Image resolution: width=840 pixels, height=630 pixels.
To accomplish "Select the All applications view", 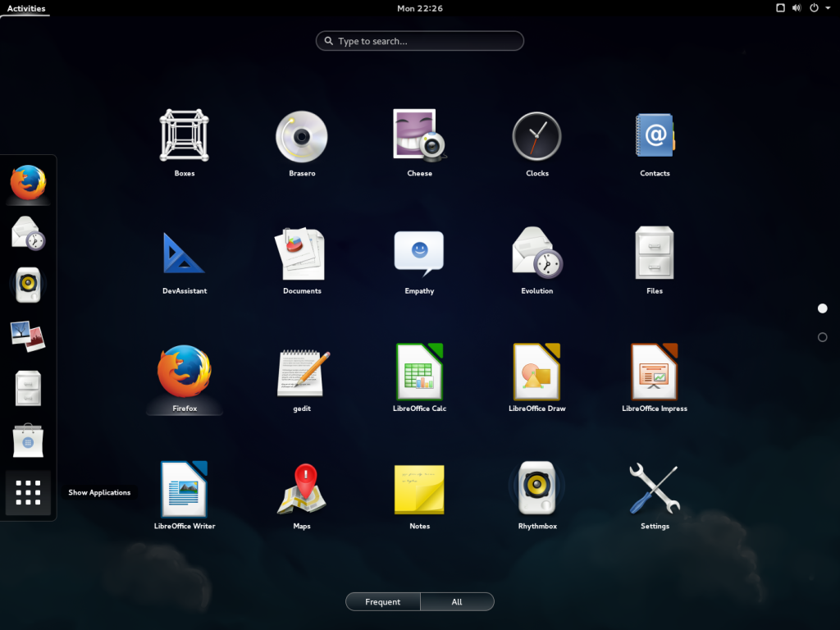I will pyautogui.click(x=457, y=601).
